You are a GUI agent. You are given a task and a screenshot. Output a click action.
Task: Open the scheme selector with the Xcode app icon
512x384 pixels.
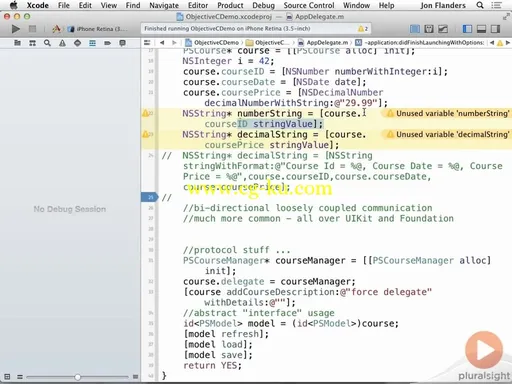tap(56, 29)
